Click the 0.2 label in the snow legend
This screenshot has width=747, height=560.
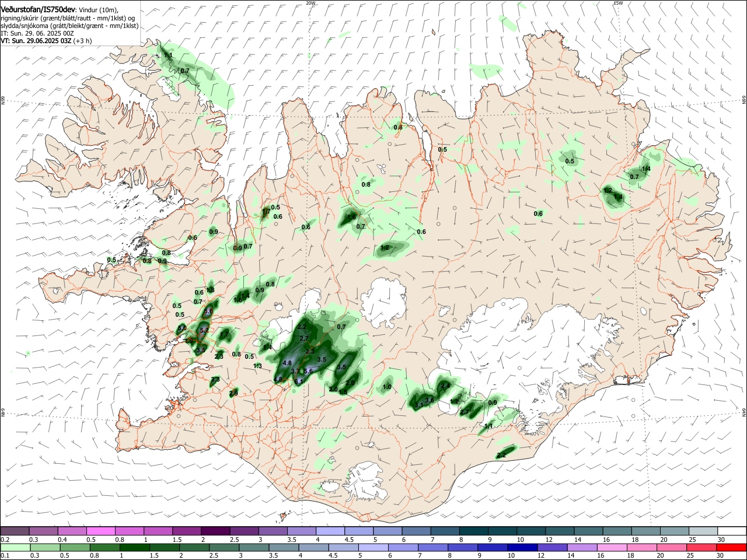pyautogui.click(x=5, y=539)
